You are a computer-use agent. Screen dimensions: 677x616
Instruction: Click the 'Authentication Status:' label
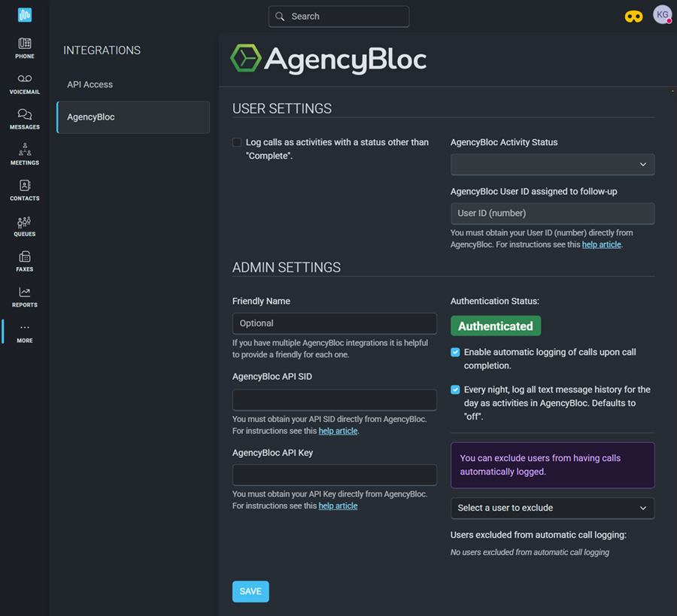pyautogui.click(x=495, y=302)
